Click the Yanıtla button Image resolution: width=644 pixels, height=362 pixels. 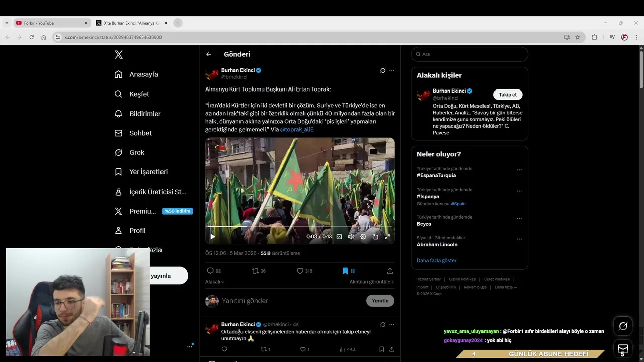380,301
